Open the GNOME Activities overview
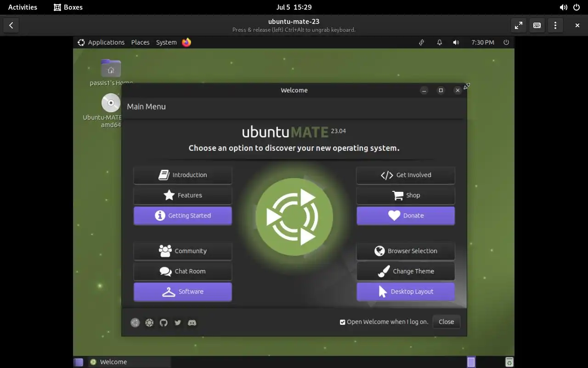The width and height of the screenshot is (588, 368). click(23, 7)
